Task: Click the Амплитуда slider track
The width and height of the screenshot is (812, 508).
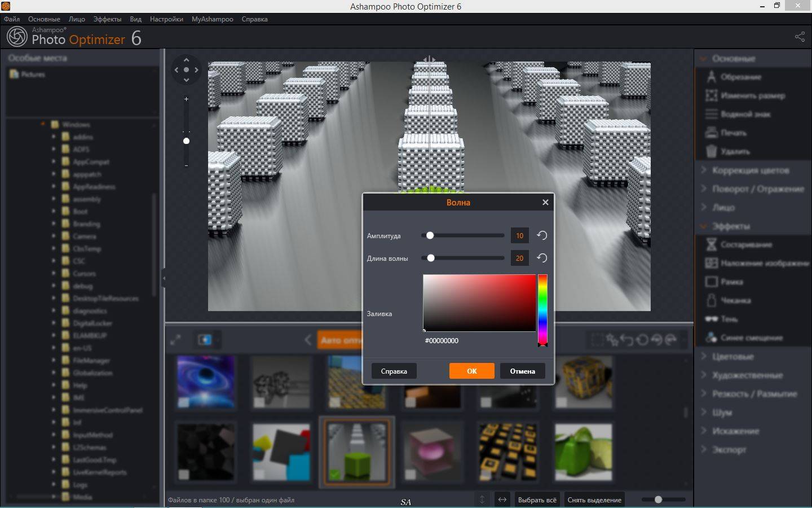Action: point(463,235)
